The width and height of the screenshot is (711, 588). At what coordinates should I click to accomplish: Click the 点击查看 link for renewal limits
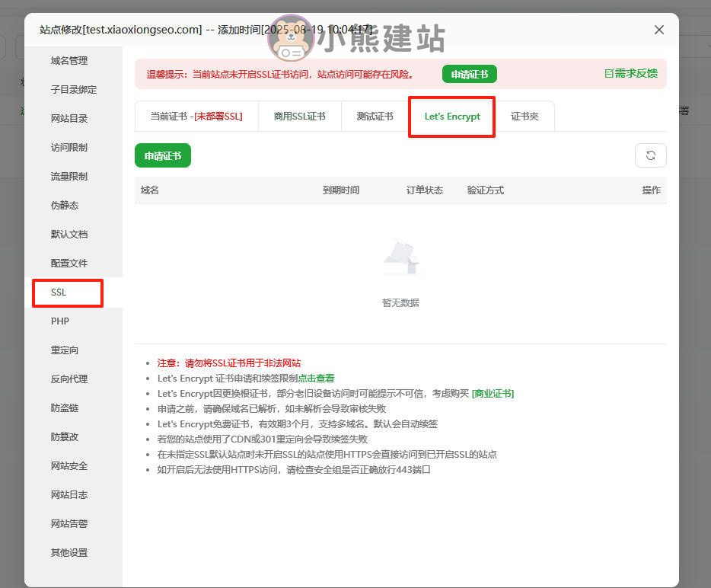coord(316,379)
